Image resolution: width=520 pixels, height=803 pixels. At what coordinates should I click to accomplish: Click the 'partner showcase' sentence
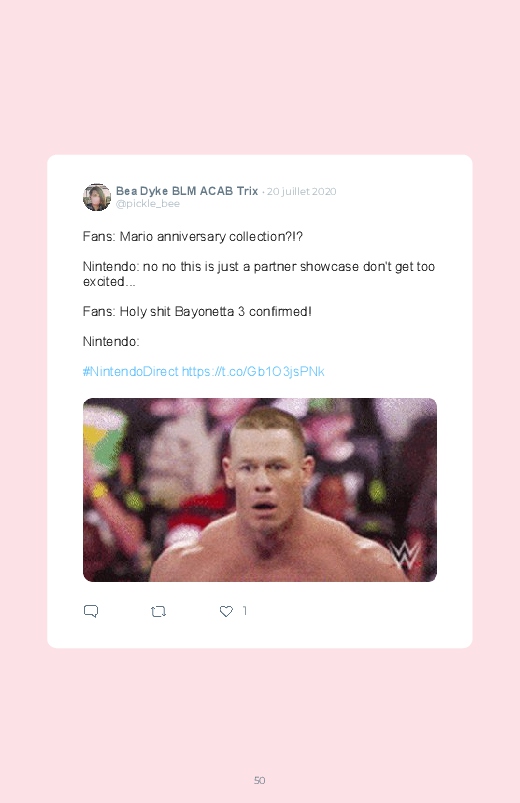coord(259,274)
